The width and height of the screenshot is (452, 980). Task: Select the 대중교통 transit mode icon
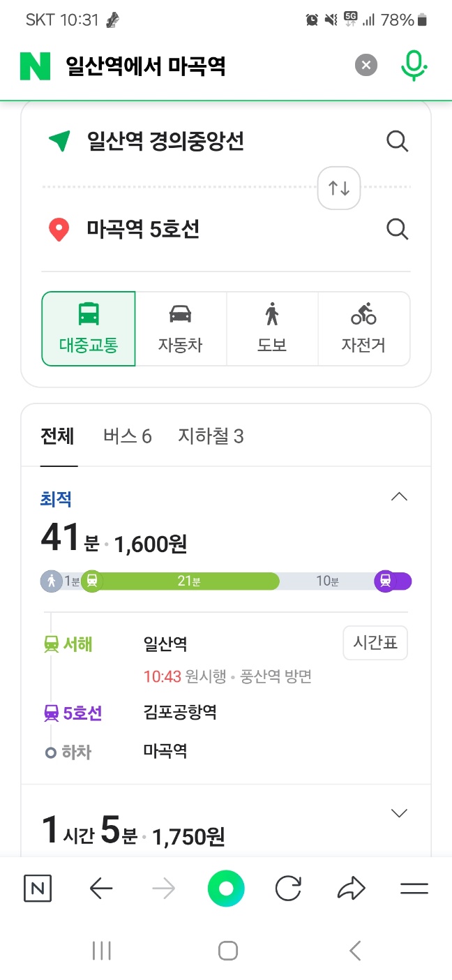point(88,328)
